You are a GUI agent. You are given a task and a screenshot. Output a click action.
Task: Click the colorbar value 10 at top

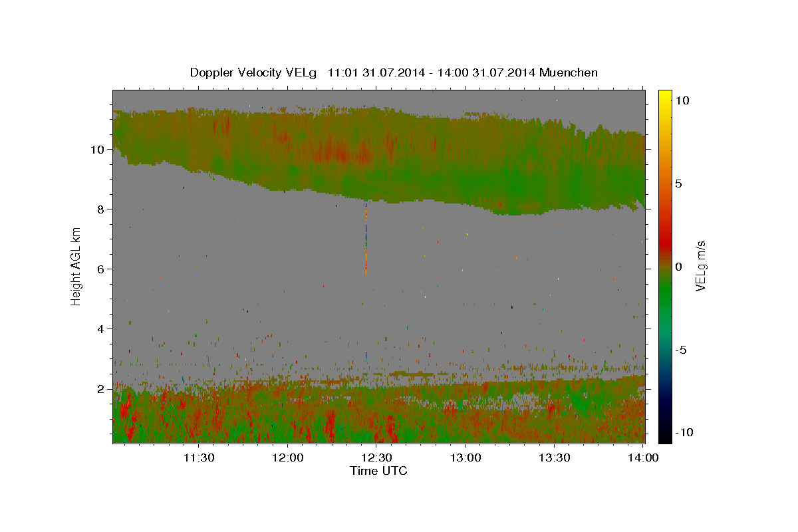click(x=682, y=100)
